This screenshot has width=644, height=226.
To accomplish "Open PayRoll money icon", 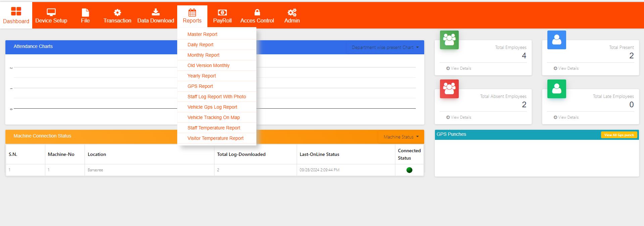I will [x=222, y=12].
